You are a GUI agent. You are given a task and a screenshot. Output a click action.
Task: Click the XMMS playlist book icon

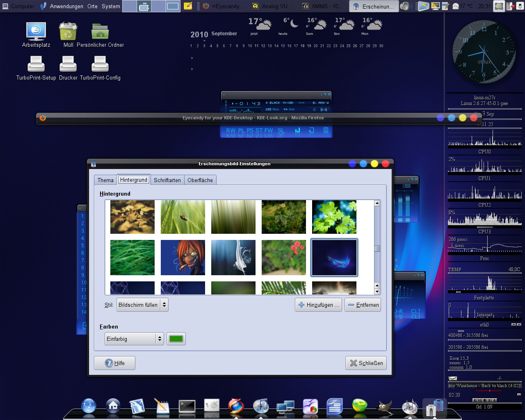click(x=326, y=130)
